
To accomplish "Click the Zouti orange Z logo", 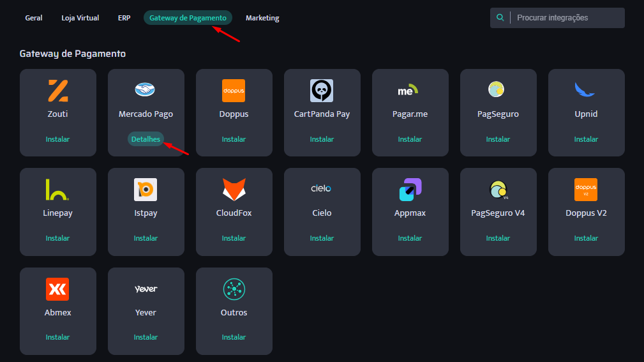I will [x=58, y=91].
